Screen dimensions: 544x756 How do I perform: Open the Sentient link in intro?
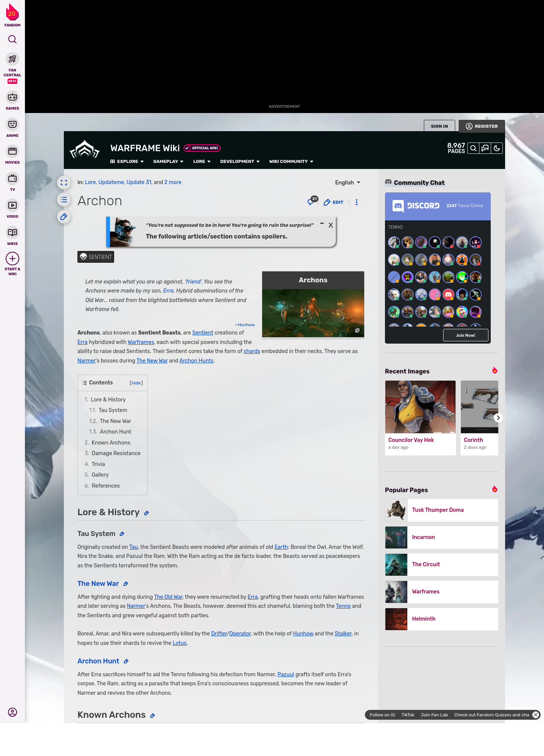click(x=202, y=333)
